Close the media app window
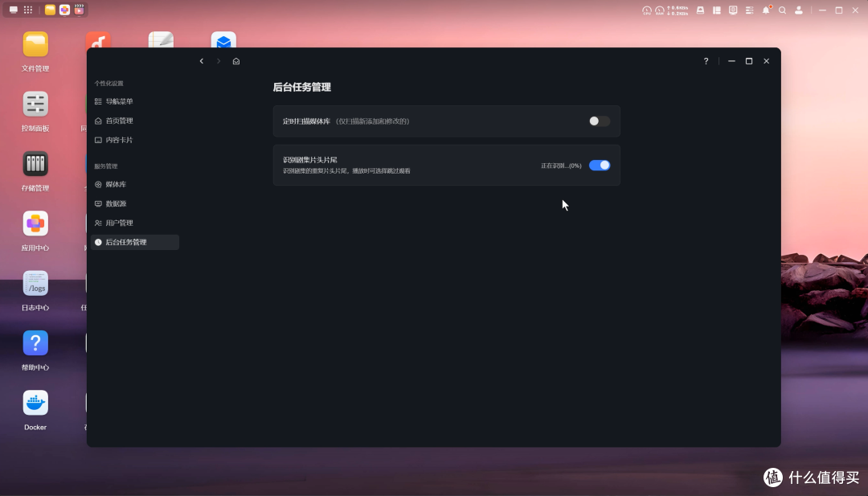The width and height of the screenshot is (868, 496). pos(766,61)
